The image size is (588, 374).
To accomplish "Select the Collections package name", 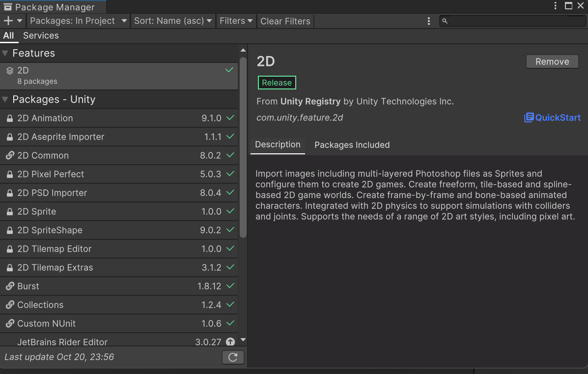I will point(40,305).
